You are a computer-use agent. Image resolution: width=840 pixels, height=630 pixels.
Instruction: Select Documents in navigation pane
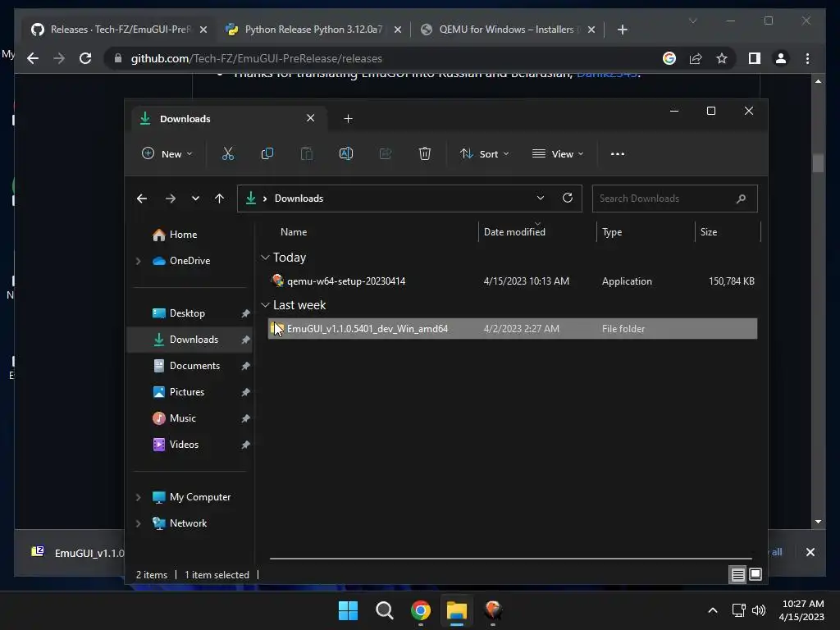point(189,366)
